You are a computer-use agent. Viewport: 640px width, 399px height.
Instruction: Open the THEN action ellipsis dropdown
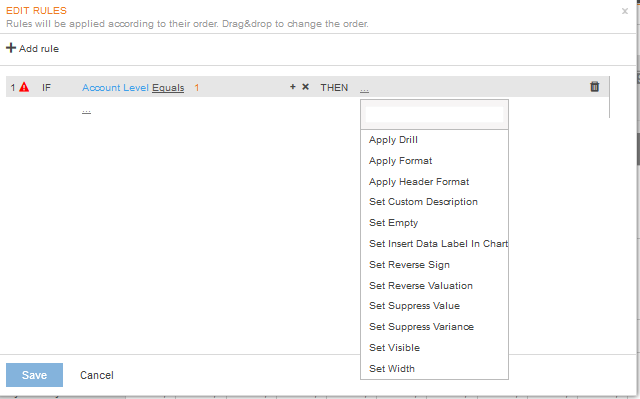tap(364, 89)
